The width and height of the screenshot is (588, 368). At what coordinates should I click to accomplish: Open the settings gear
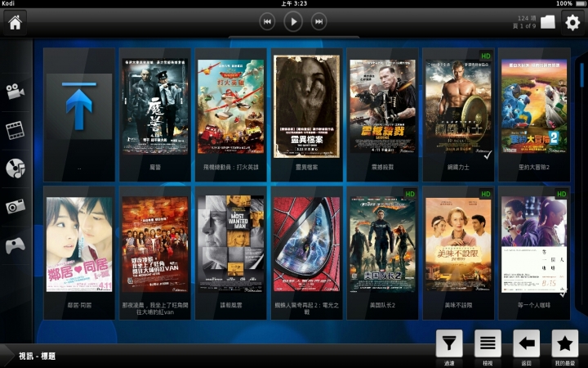pyautogui.click(x=572, y=23)
